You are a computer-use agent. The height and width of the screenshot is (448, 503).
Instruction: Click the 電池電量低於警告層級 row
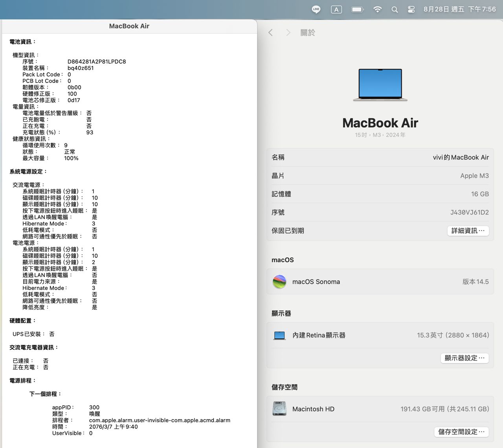(x=57, y=113)
